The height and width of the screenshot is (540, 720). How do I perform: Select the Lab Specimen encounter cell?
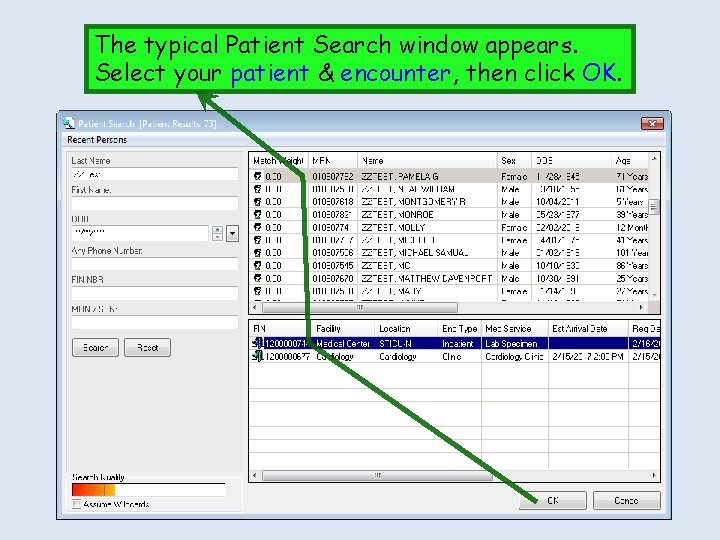515,343
